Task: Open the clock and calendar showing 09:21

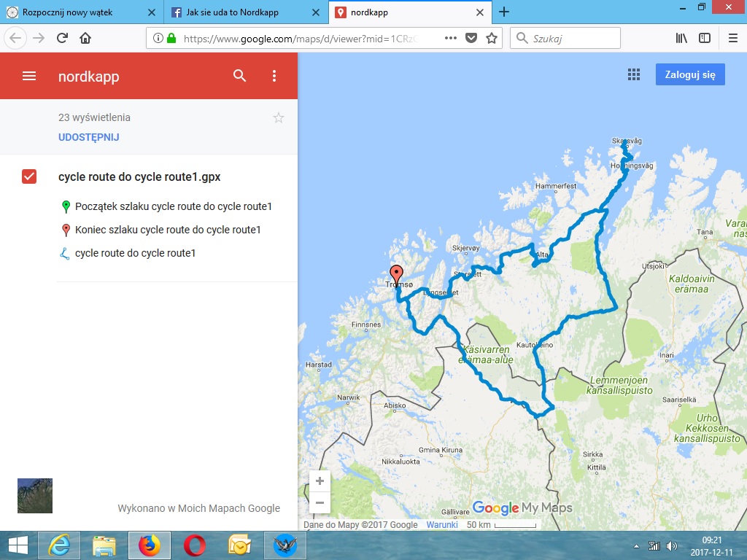Action: tap(712, 546)
